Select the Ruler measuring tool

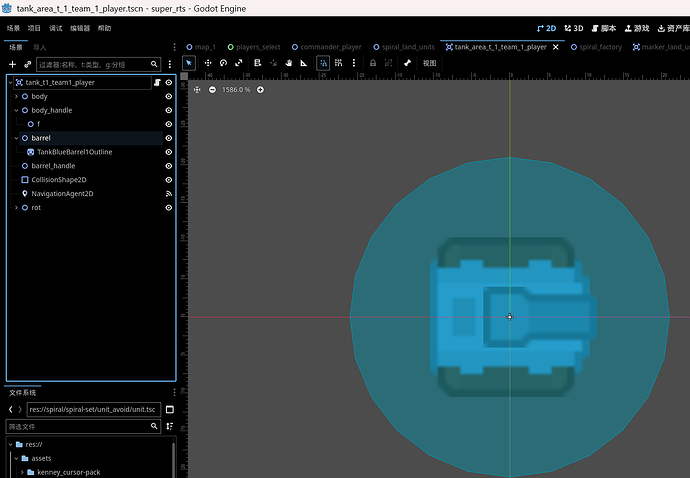(305, 63)
